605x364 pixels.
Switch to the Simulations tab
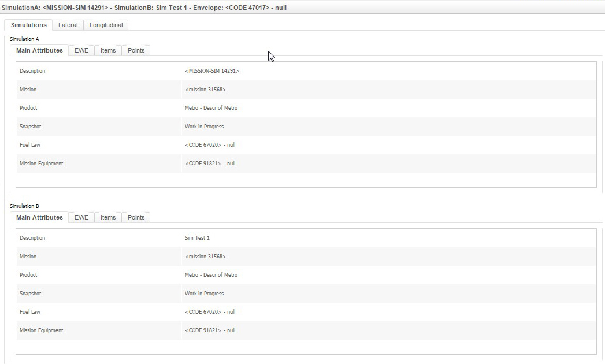point(28,25)
